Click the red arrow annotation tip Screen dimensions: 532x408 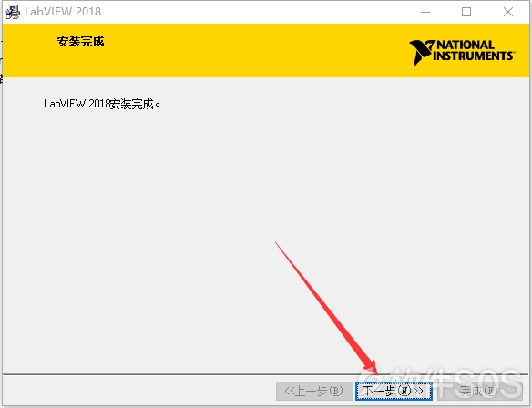coord(375,371)
